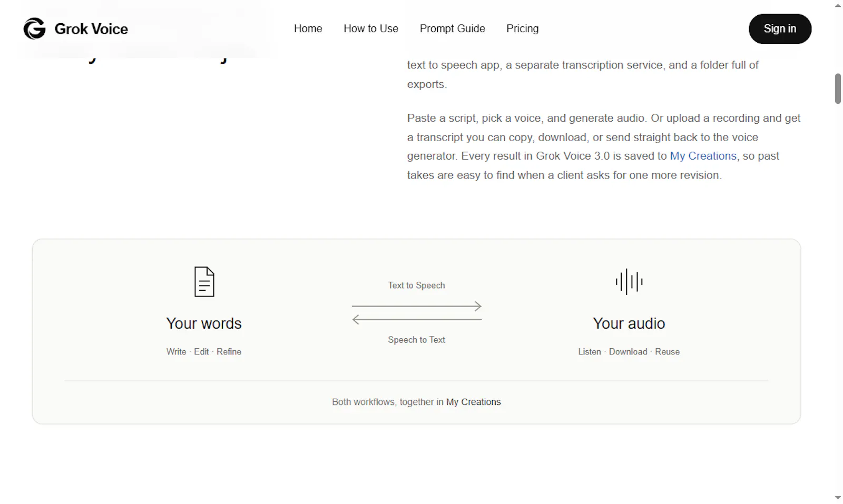Click the scrollbar down arrow

(838, 498)
